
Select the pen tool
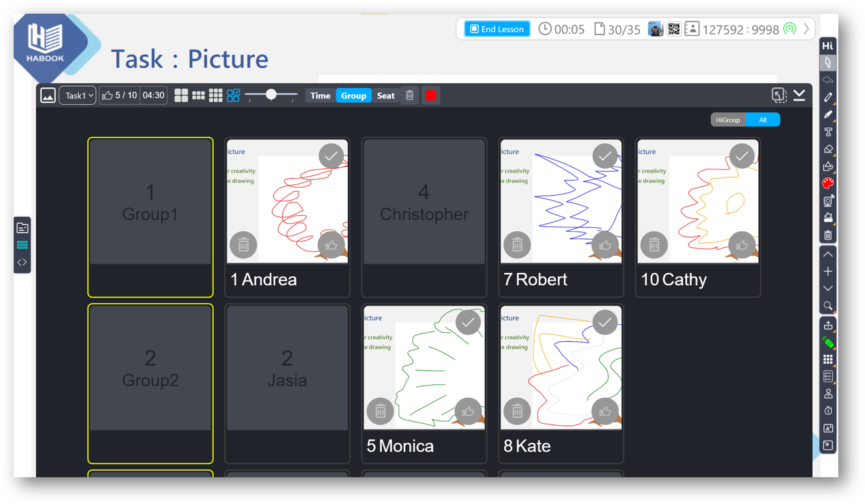tap(828, 98)
